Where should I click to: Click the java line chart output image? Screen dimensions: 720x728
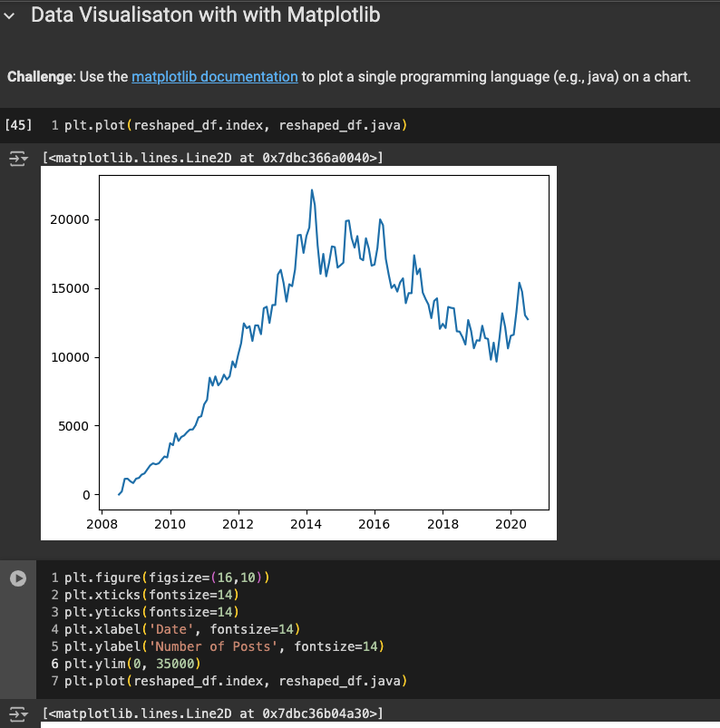(298, 353)
